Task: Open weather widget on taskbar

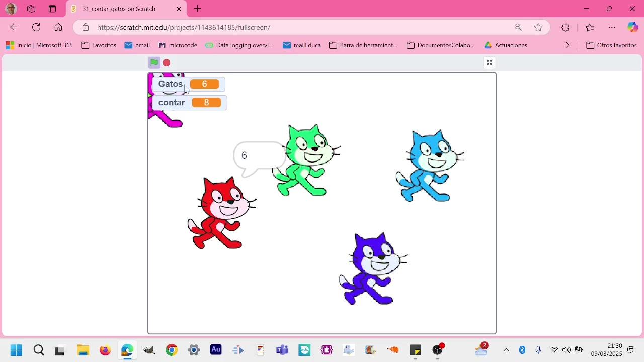Action: [481, 349]
